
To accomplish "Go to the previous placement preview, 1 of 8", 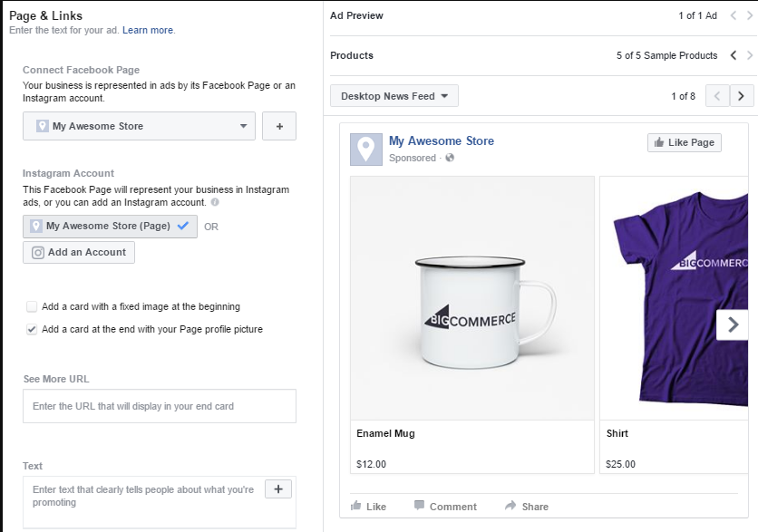I will click(x=717, y=96).
